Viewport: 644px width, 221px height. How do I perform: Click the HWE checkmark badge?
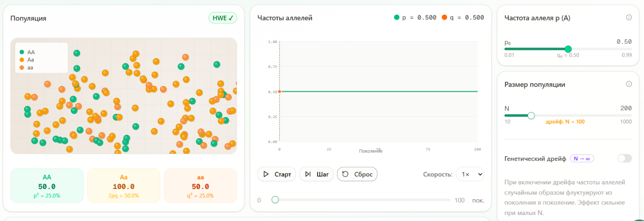click(x=223, y=18)
